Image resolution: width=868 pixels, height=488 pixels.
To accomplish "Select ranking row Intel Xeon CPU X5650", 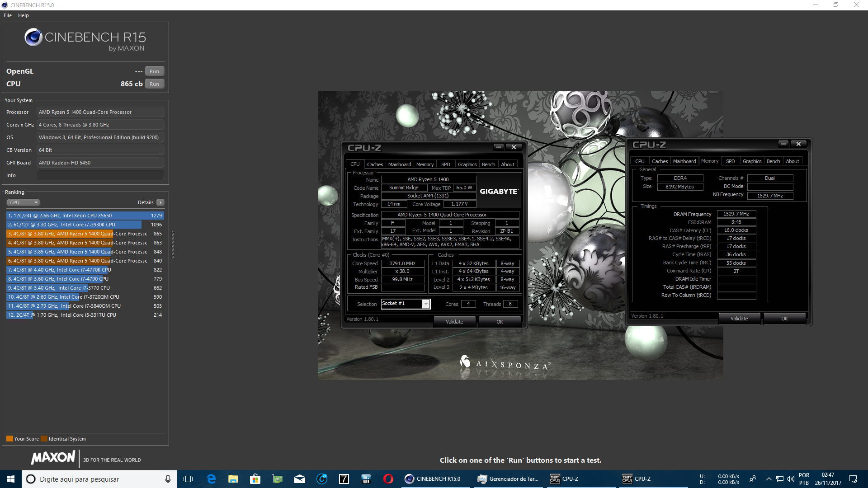I will click(85, 216).
